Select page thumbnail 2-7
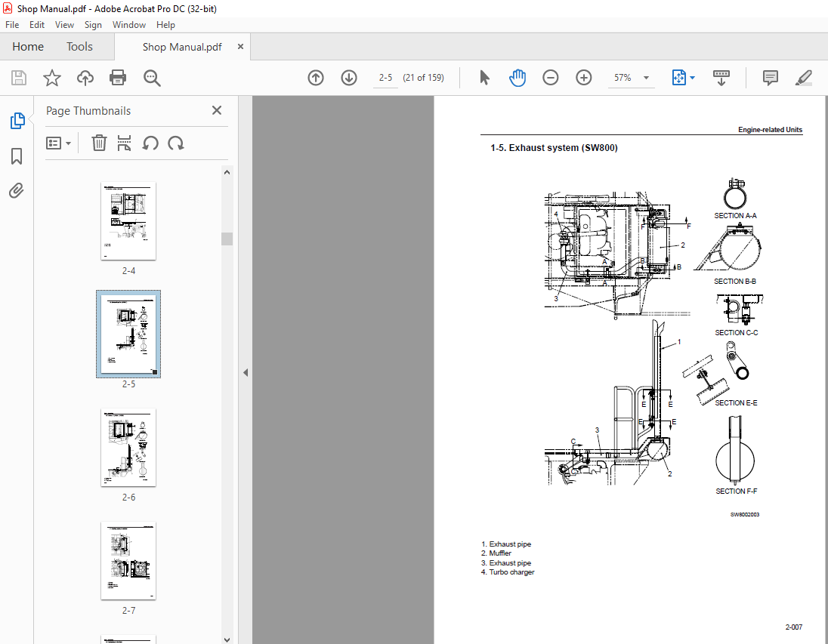This screenshot has width=828, height=644. click(x=128, y=561)
